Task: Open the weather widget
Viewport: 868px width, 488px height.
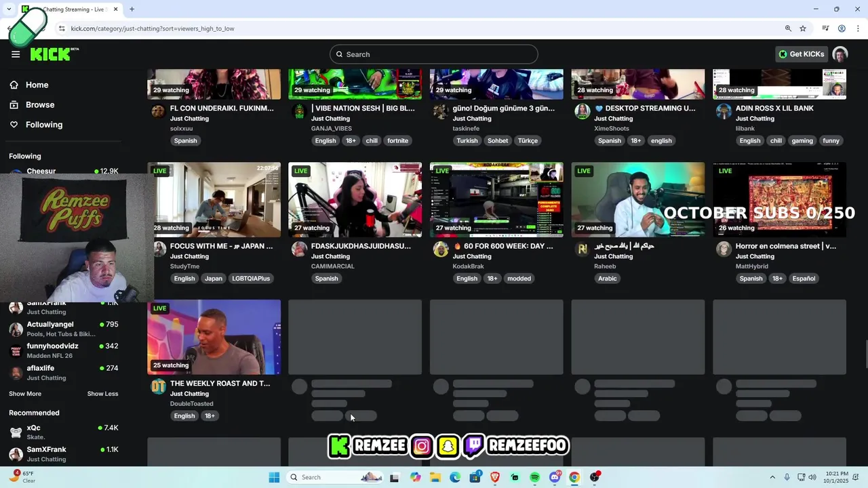Action: (22, 477)
